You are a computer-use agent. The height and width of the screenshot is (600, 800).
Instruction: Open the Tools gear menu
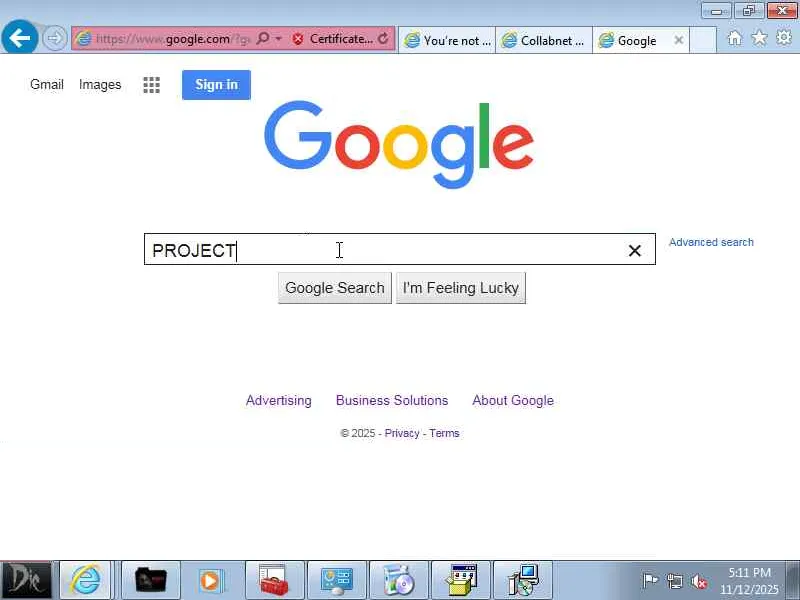[x=784, y=38]
